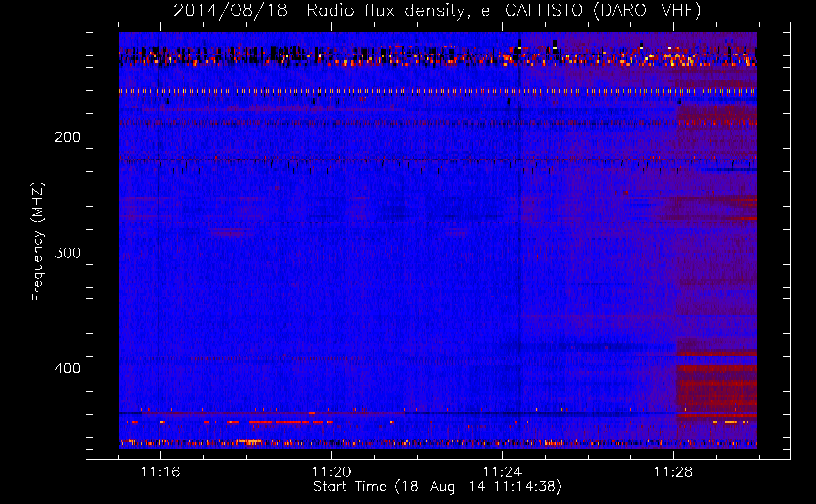Click the 11:16 time tick label

pos(160,472)
